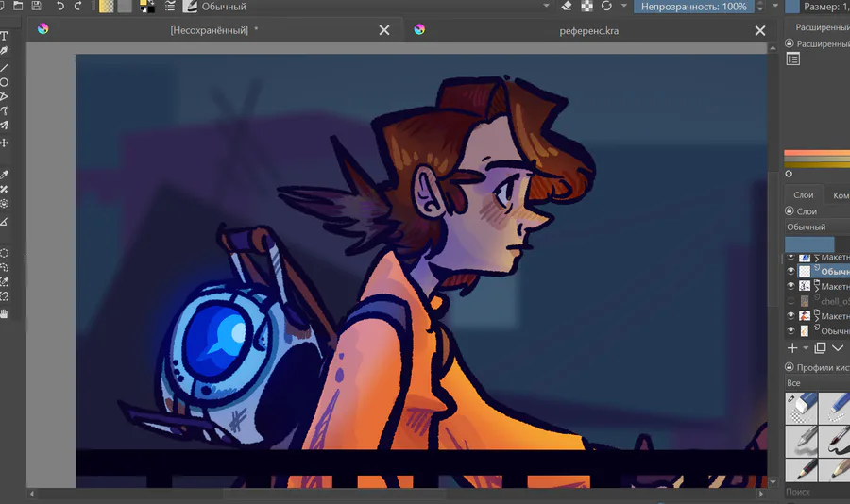Select the Freehand Selection tool
Viewport: 850px width, 504px height.
click(4, 267)
